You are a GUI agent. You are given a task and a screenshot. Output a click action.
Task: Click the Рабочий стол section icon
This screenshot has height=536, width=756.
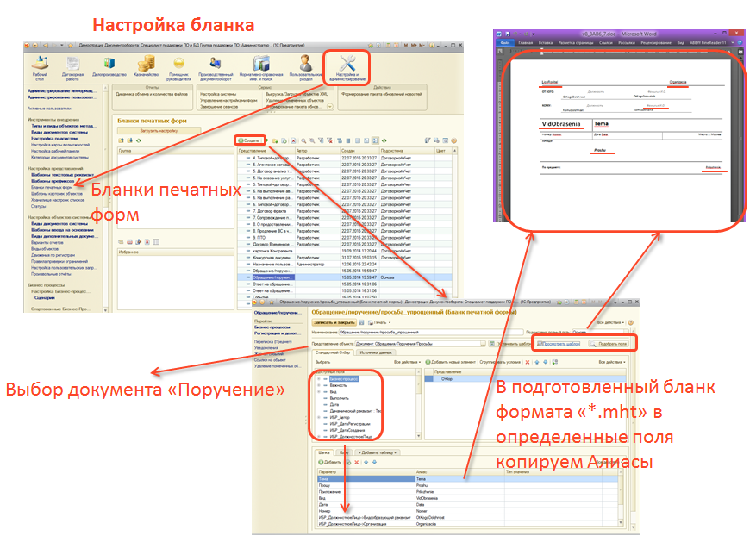tap(40, 66)
